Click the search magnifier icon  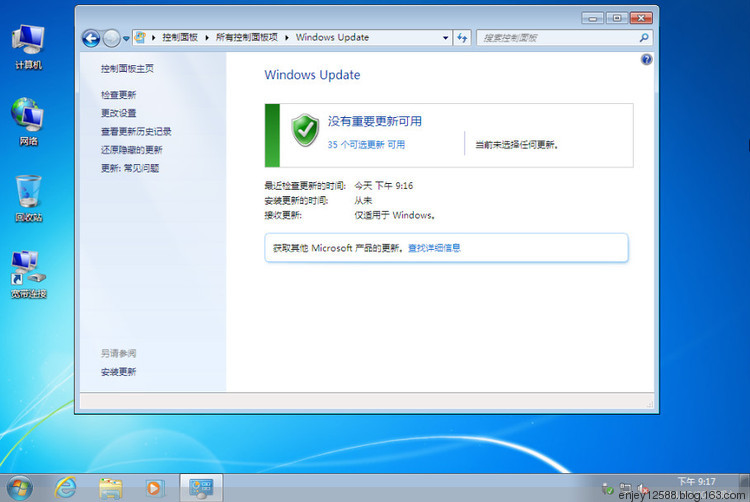point(644,37)
